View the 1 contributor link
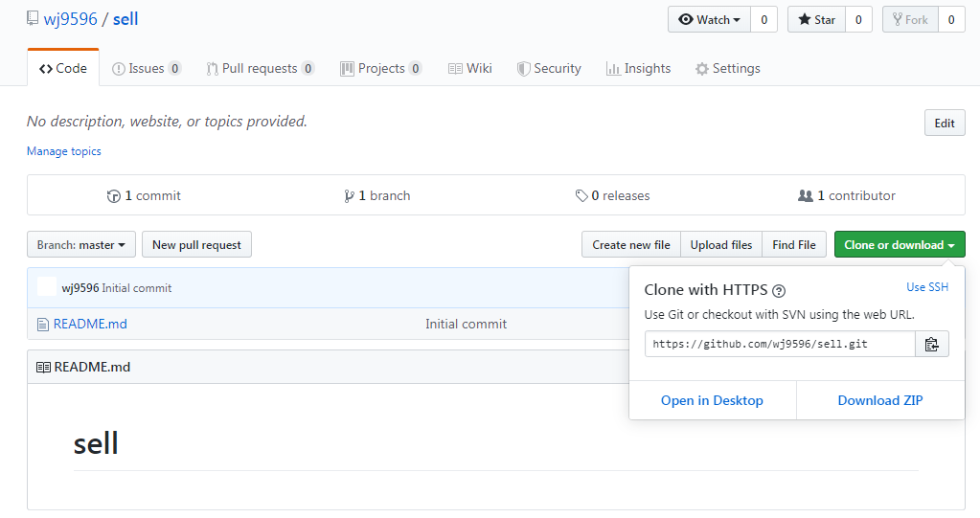The width and height of the screenshot is (980, 518). pos(846,196)
